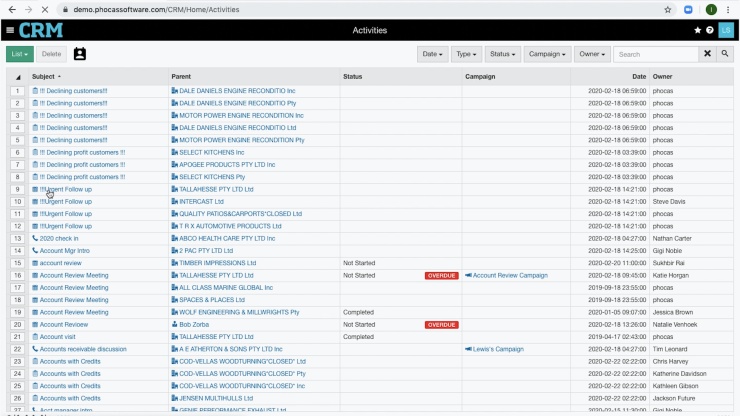Open the Account Review Campaign link
This screenshot has width=740, height=416.
pyautogui.click(x=510, y=275)
